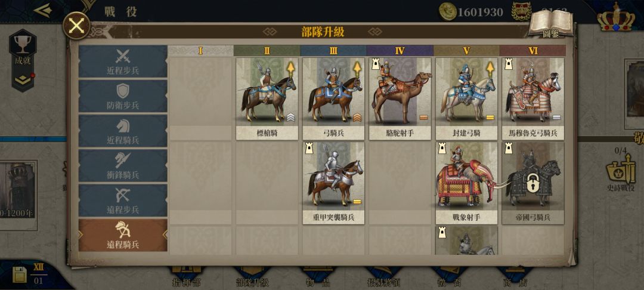Select the 近程騎兵 horse head category
The height and width of the screenshot is (290, 644).
point(123,131)
